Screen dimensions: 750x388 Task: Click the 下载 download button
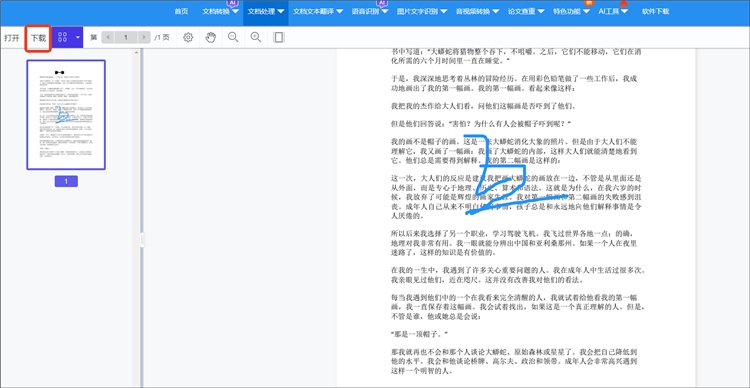[38, 38]
